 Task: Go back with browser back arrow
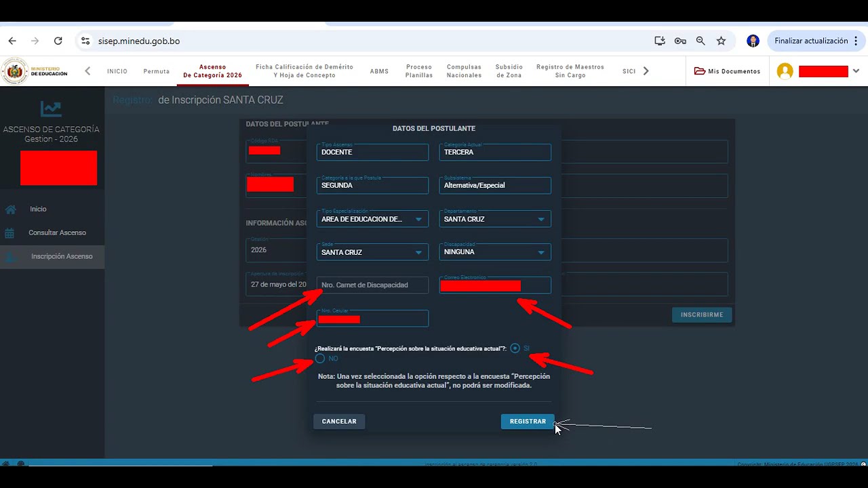tap(12, 41)
